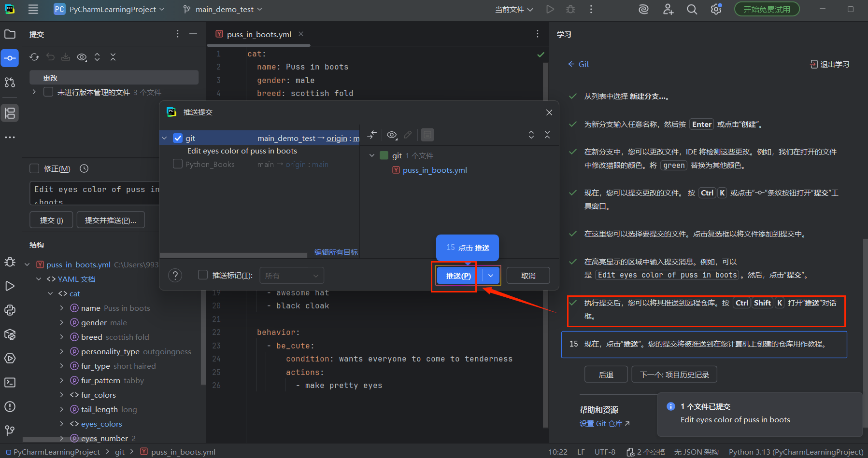Open commit message history clock icon

click(84, 168)
